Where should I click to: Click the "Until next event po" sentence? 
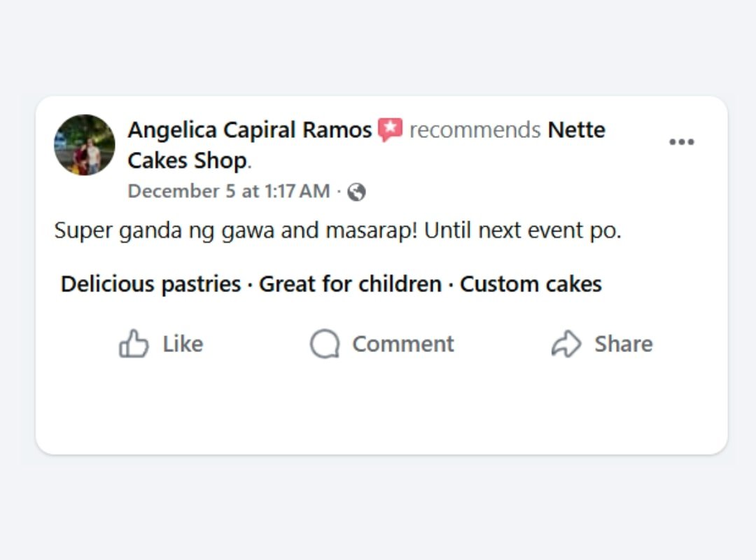(522, 231)
